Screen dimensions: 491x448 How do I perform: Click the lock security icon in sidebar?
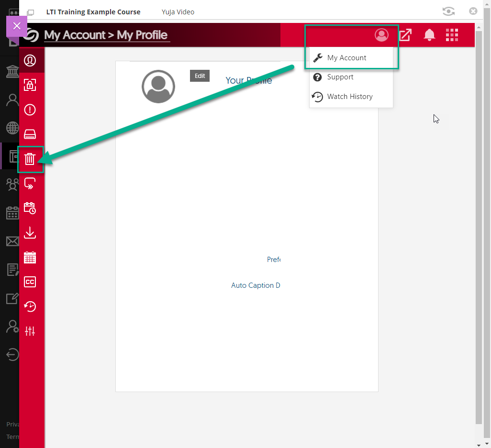(x=30, y=86)
